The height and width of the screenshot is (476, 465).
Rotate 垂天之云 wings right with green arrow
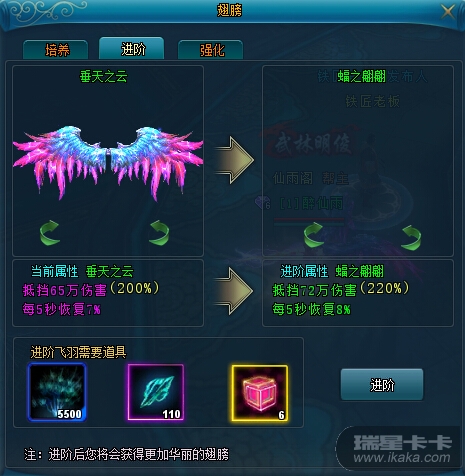point(159,233)
